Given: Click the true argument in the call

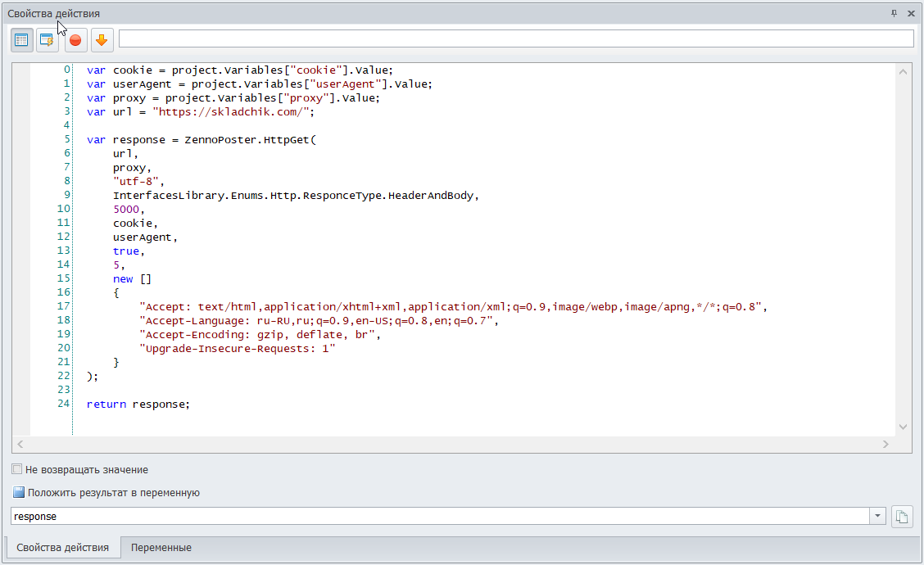Looking at the screenshot, I should click(126, 251).
